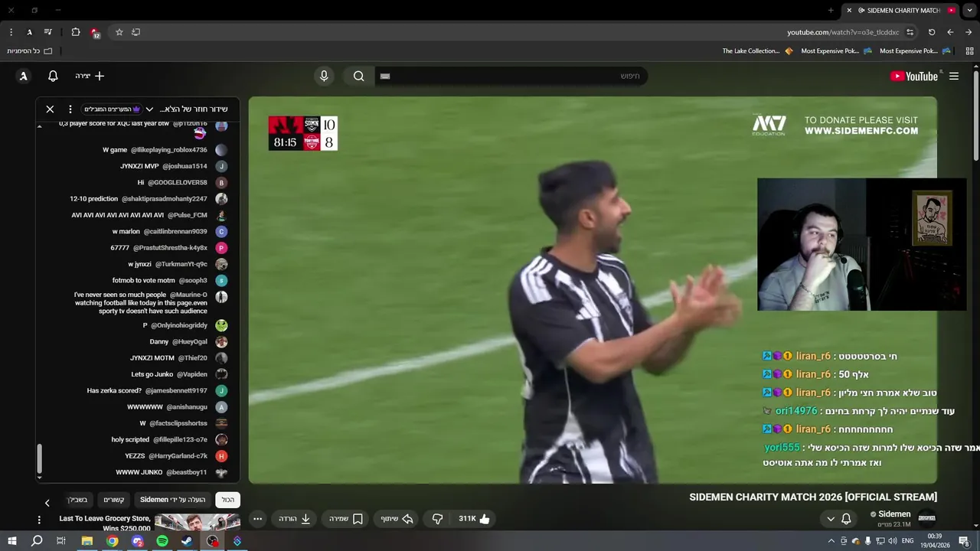
Task: Like the video showing 311K
Action: tap(474, 519)
